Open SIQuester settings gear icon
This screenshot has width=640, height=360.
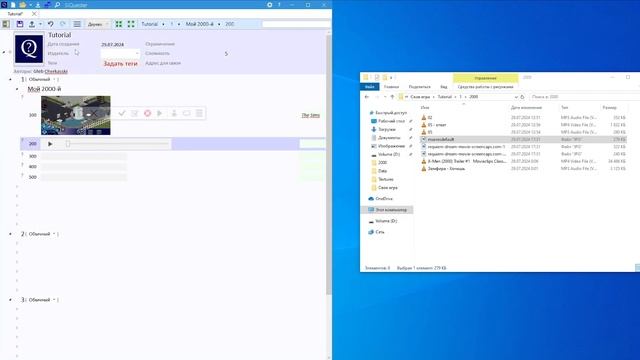(x=270, y=5)
